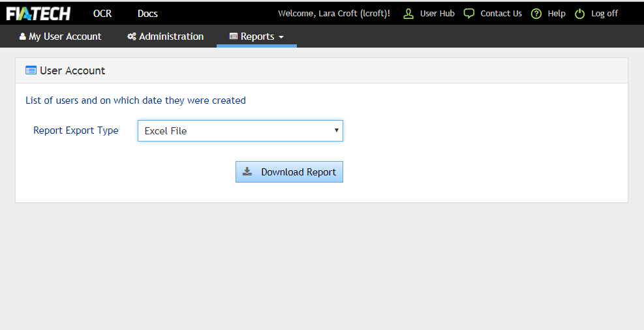Open the Report Export Type combo box

click(x=240, y=130)
